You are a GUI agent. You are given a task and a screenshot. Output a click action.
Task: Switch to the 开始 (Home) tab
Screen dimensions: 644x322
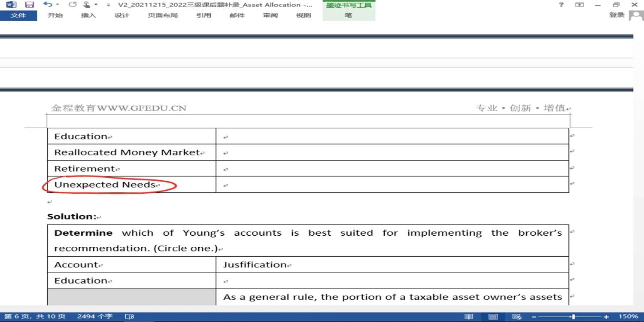55,15
